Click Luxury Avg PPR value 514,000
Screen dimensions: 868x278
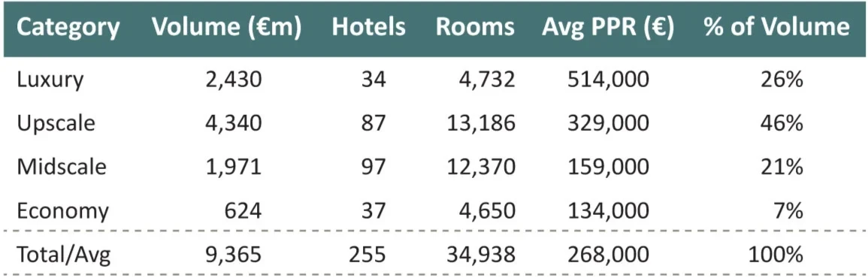[608, 80]
